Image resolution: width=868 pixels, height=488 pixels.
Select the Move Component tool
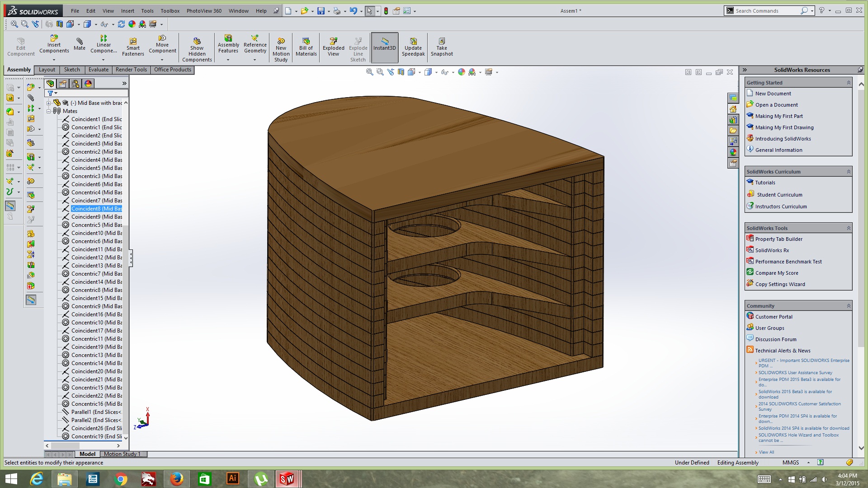(x=162, y=44)
